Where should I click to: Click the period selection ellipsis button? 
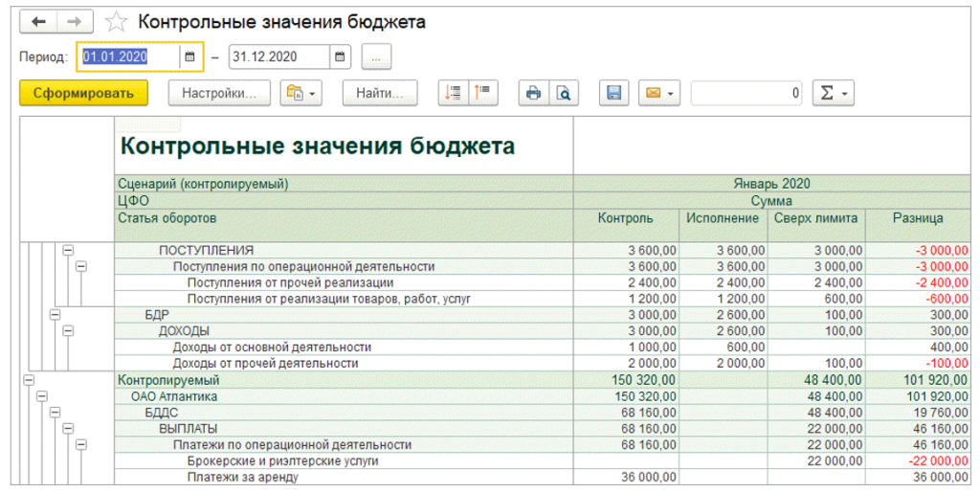click(376, 57)
